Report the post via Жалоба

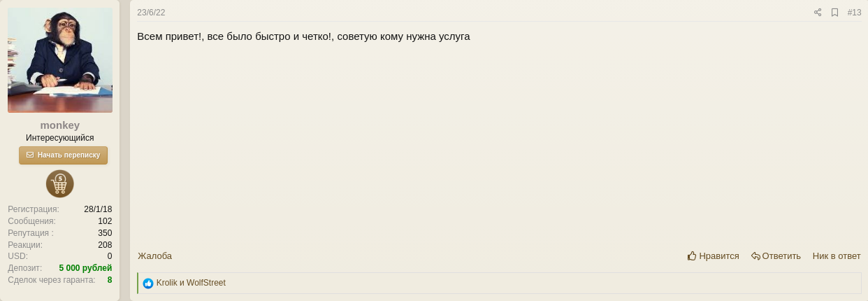(154, 256)
